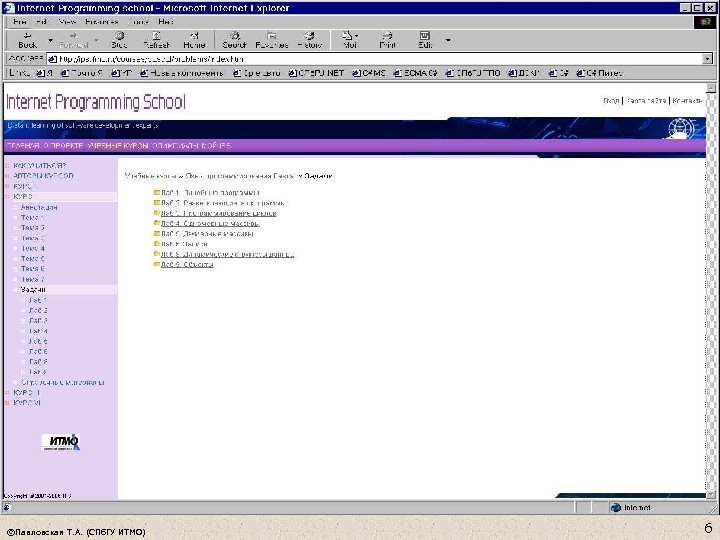Expand the КУРС III tree node
The height and width of the screenshot is (540, 720).
7,393
